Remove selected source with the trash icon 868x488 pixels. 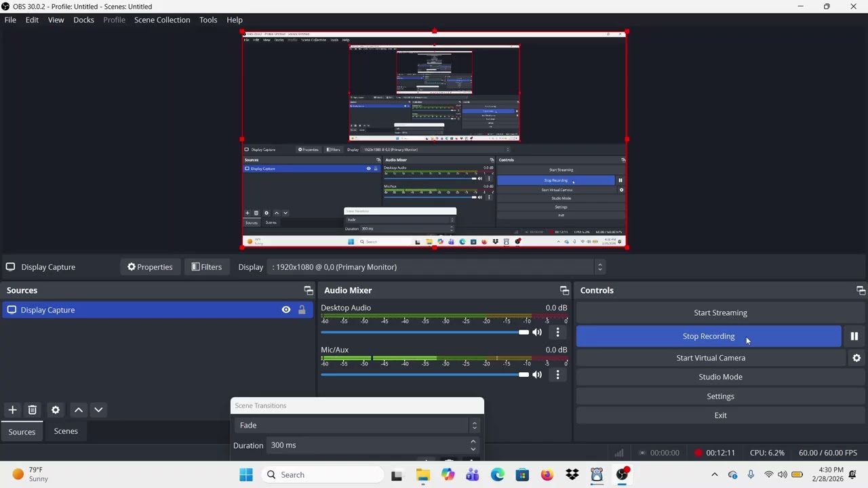pos(32,410)
